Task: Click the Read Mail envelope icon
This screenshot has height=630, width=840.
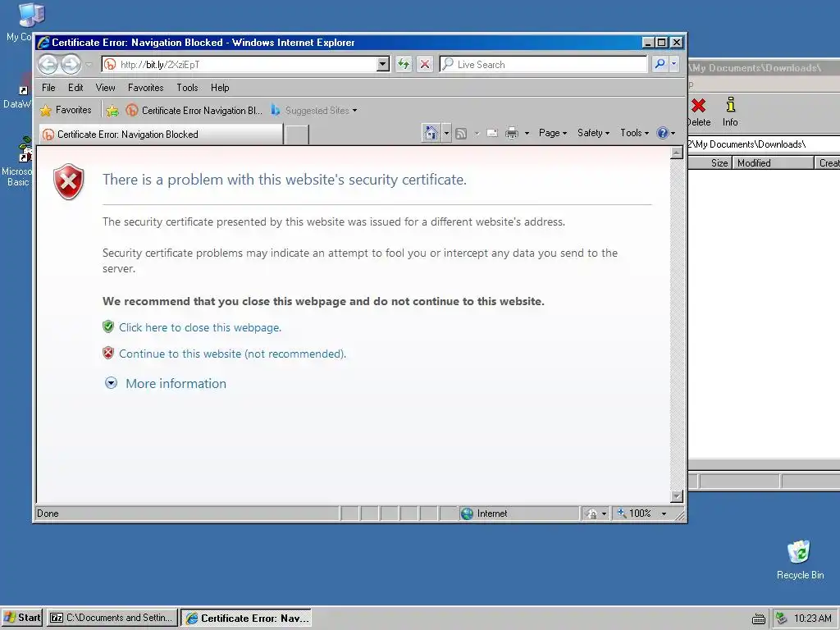Action: click(x=492, y=134)
